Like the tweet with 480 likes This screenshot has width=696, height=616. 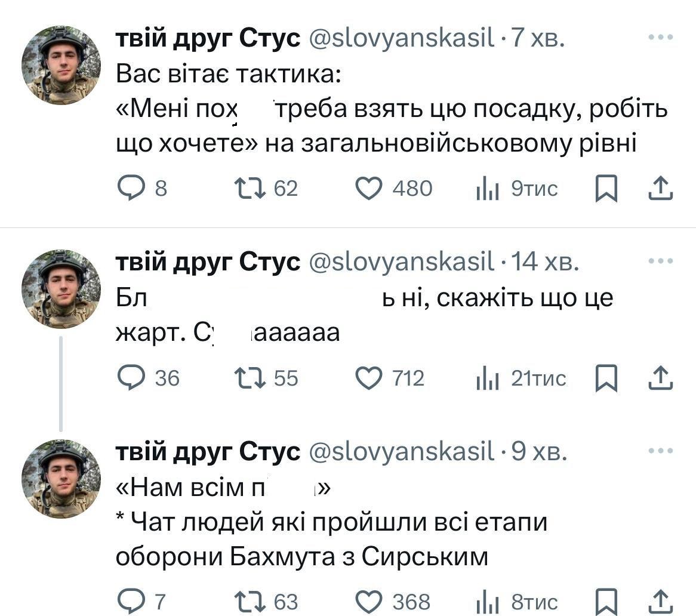[369, 189]
